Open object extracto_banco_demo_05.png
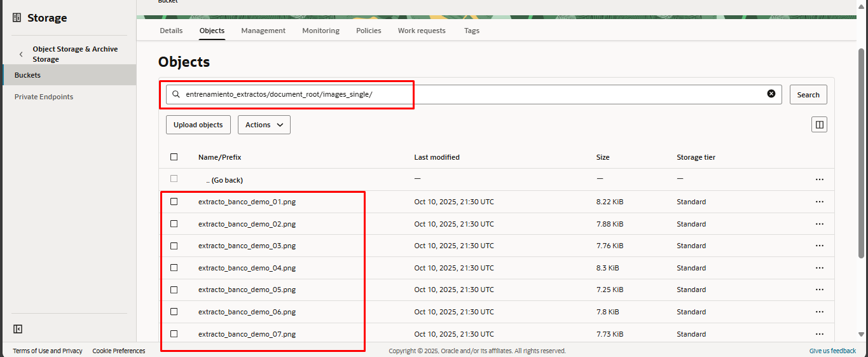The height and width of the screenshot is (357, 868). (x=247, y=290)
